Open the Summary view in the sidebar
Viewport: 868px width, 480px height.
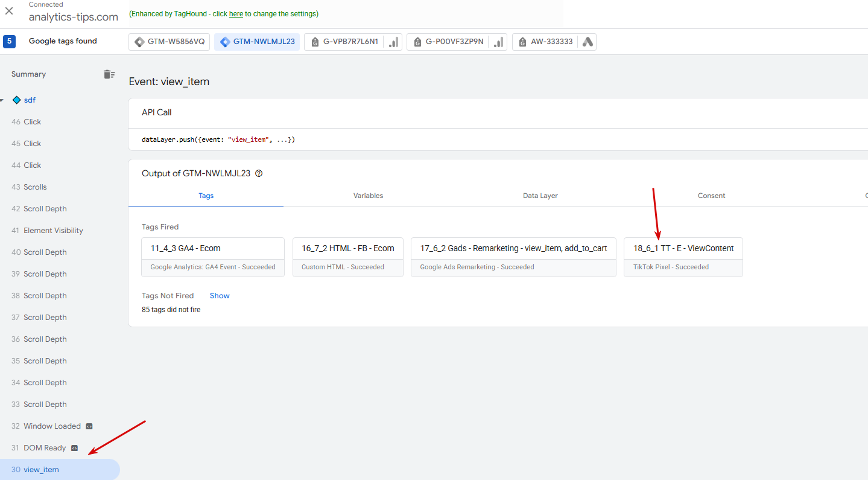(x=28, y=74)
